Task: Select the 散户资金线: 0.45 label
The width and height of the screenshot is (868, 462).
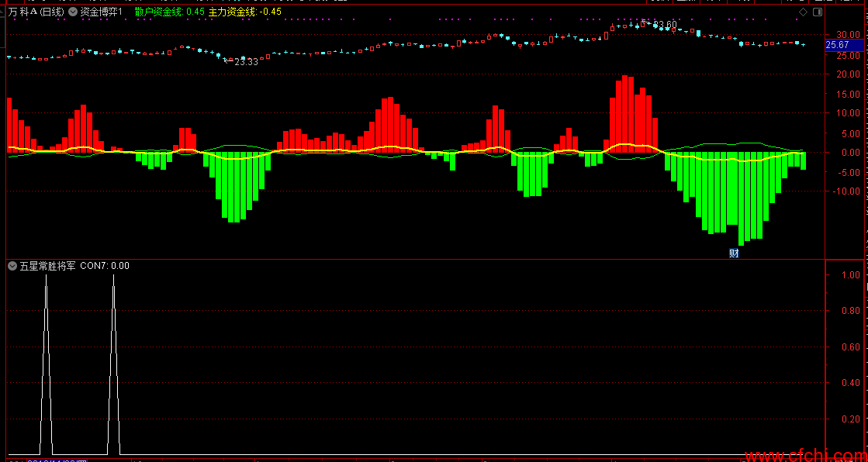Action: tap(169, 12)
